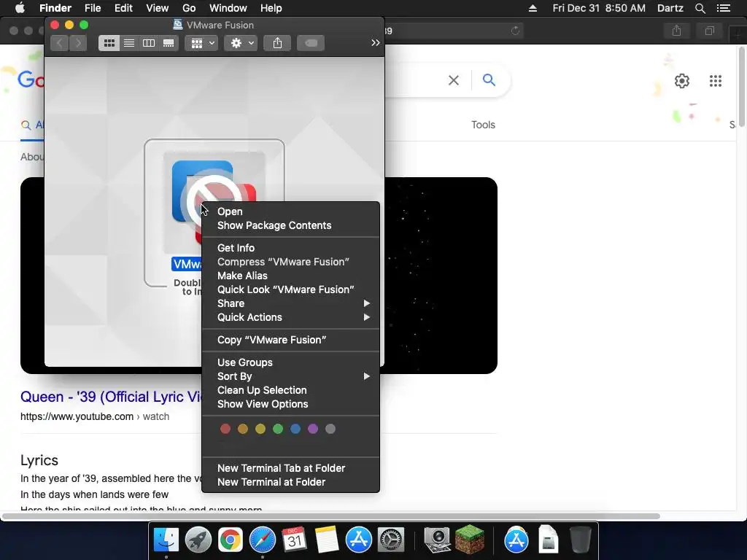Apply the purple tag color
This screenshot has width=747, height=560.
tap(313, 429)
